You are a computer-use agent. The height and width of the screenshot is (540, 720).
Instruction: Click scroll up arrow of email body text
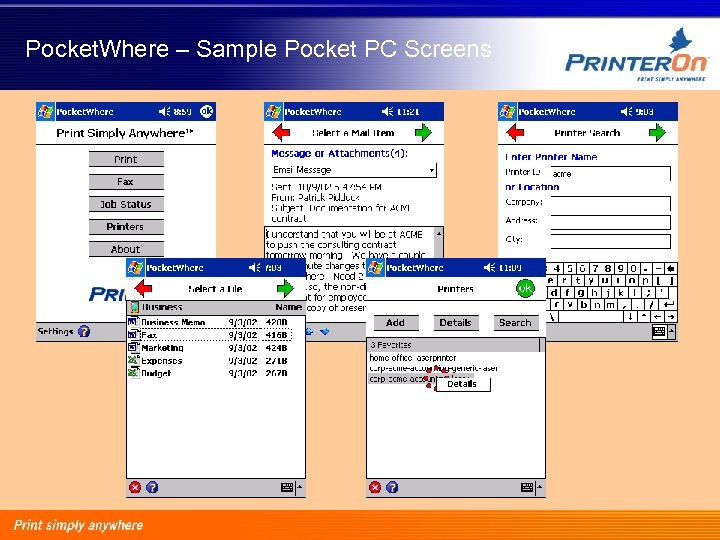(439, 234)
